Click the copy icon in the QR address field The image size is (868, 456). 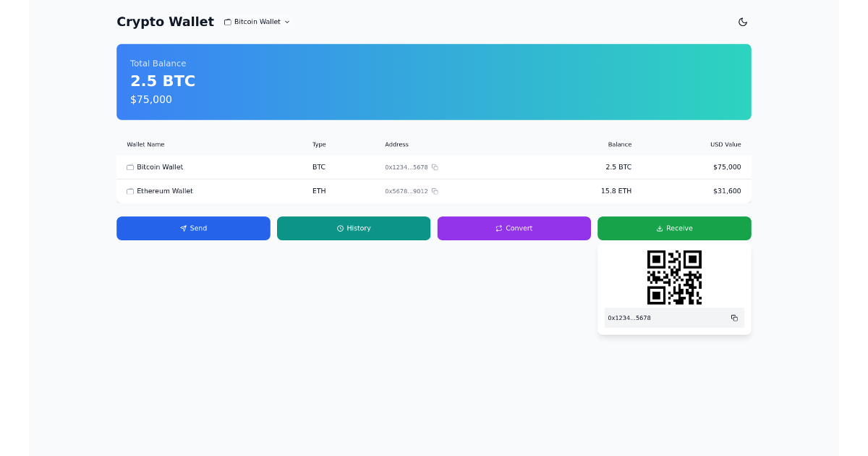pos(734,318)
